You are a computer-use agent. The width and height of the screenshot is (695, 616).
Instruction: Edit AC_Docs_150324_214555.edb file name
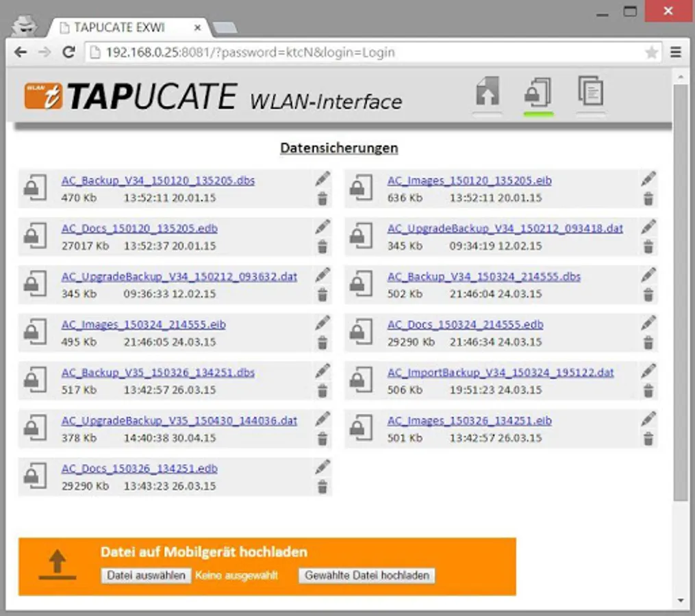(648, 322)
